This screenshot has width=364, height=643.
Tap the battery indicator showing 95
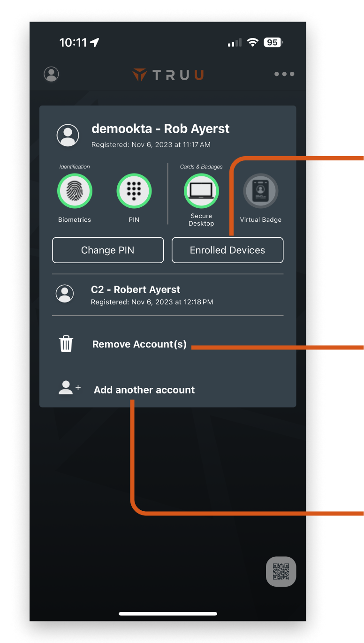click(273, 43)
